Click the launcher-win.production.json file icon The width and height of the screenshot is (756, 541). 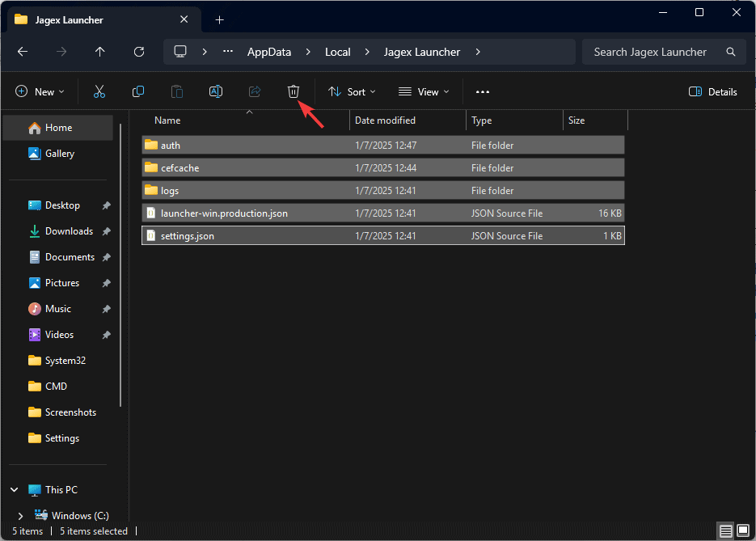coord(151,213)
